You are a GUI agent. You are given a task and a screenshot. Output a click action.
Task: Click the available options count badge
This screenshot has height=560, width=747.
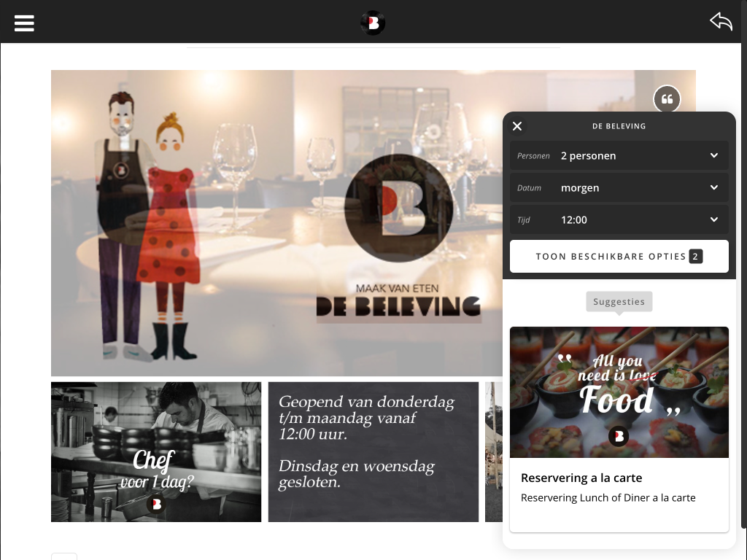point(696,257)
